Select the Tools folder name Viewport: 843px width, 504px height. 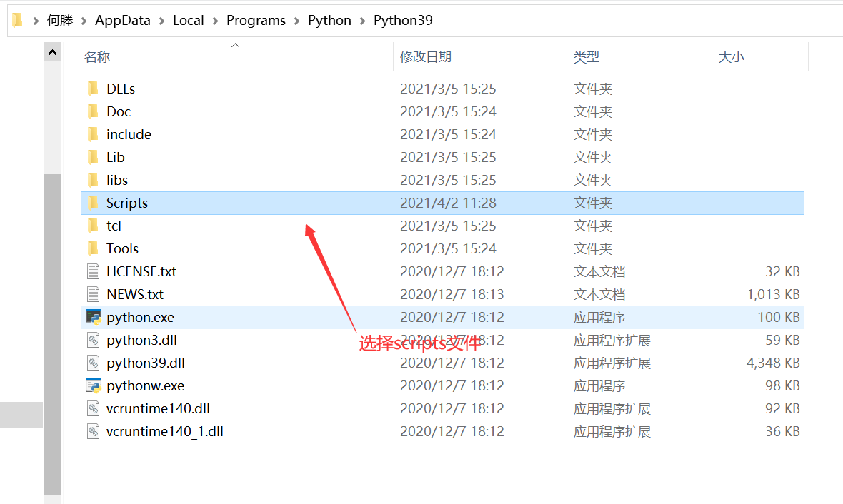coord(123,248)
